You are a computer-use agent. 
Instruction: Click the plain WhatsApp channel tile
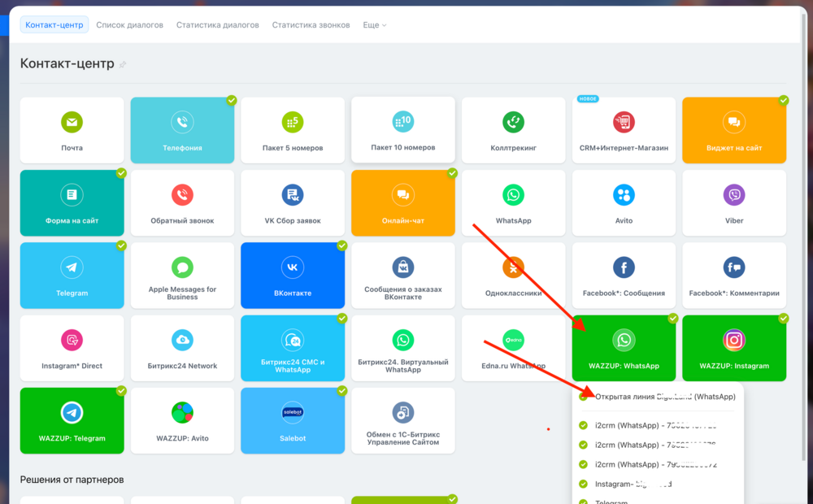pos(514,202)
